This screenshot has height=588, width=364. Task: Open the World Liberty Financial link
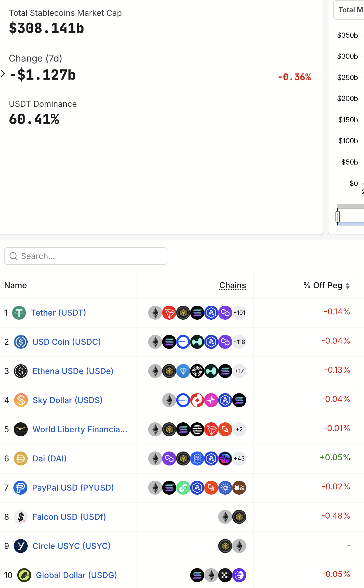coord(80,429)
